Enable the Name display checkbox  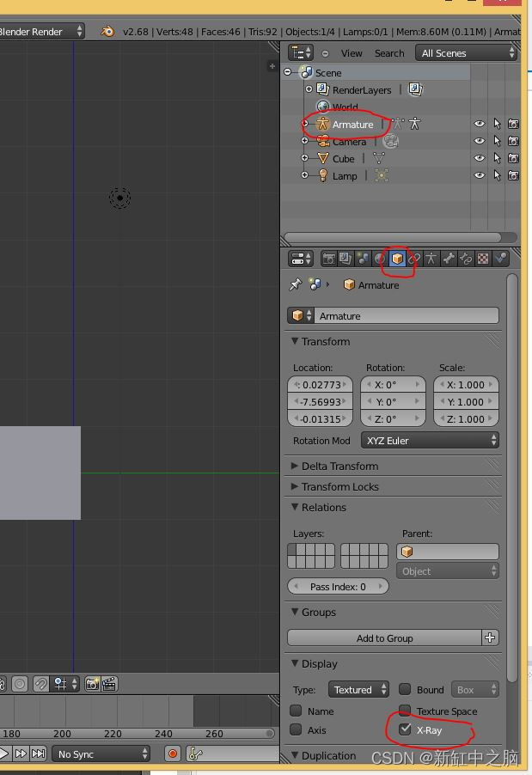pyautogui.click(x=296, y=711)
